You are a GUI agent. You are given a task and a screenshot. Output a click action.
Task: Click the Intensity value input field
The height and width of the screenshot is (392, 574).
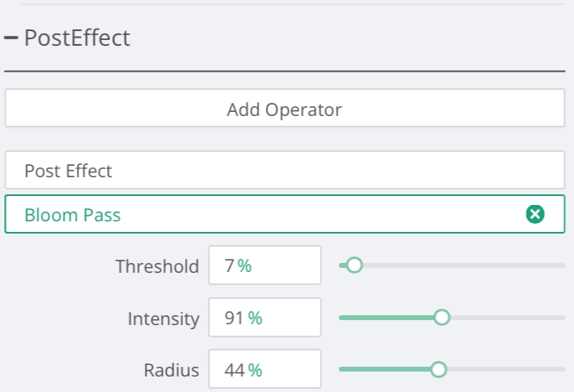click(x=264, y=318)
